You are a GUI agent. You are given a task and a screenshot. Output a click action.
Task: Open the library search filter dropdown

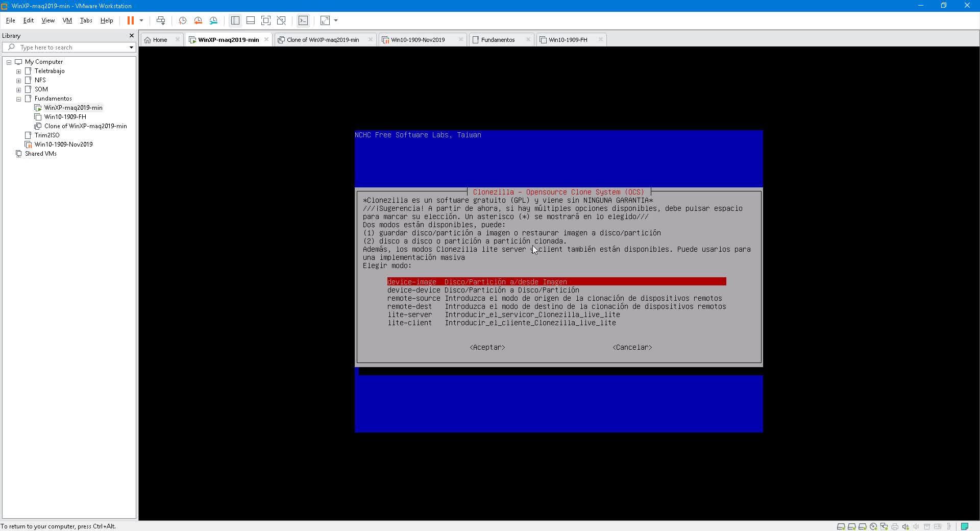(131, 47)
